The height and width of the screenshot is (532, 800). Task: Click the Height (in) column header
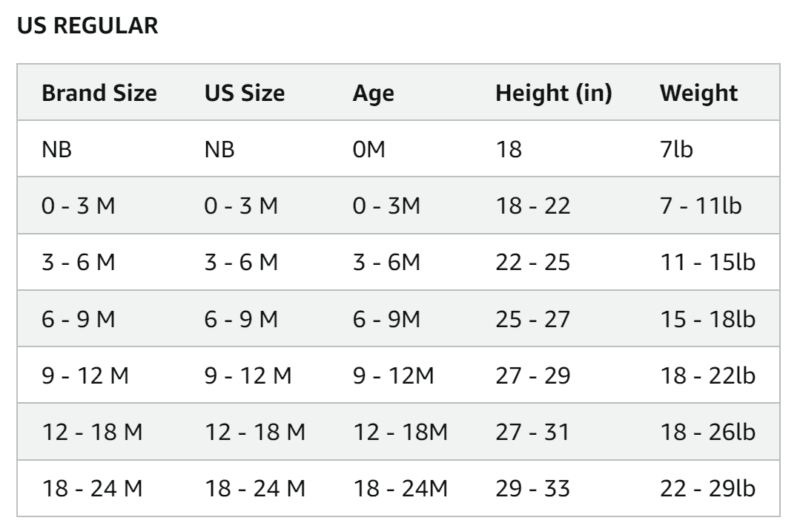pos(554,93)
